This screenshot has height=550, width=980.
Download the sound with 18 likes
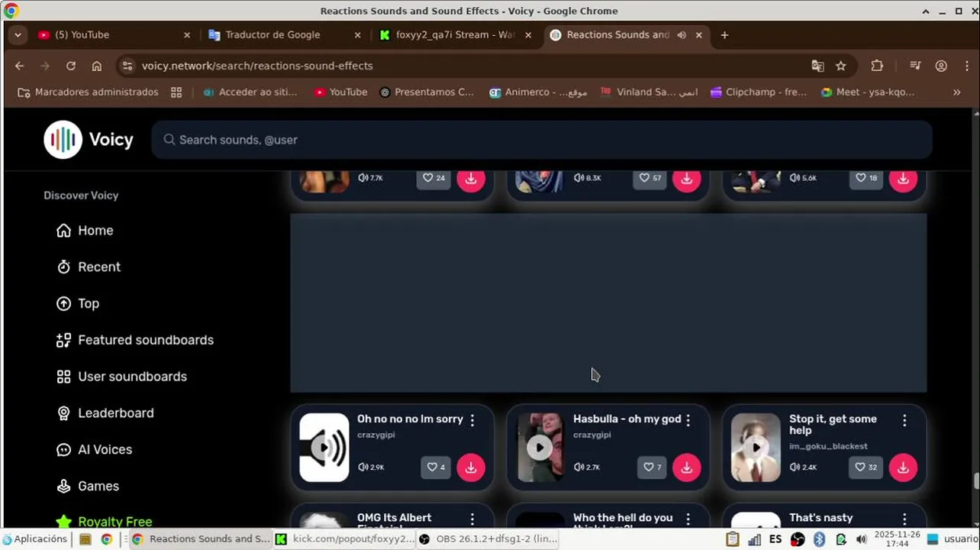pyautogui.click(x=903, y=179)
